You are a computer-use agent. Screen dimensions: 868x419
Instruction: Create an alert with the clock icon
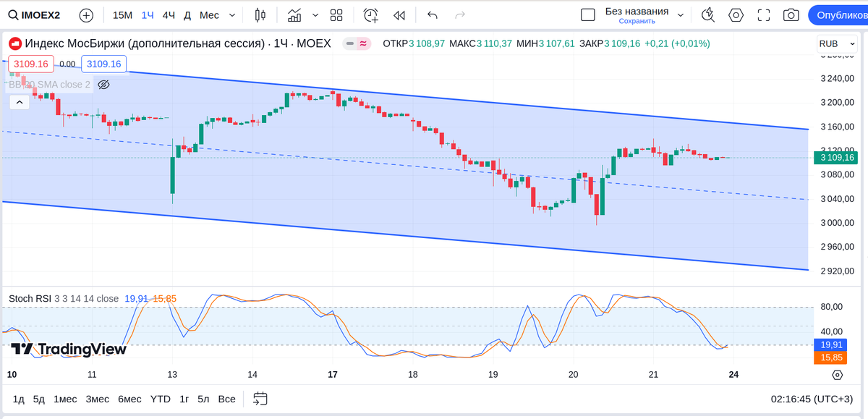click(371, 14)
